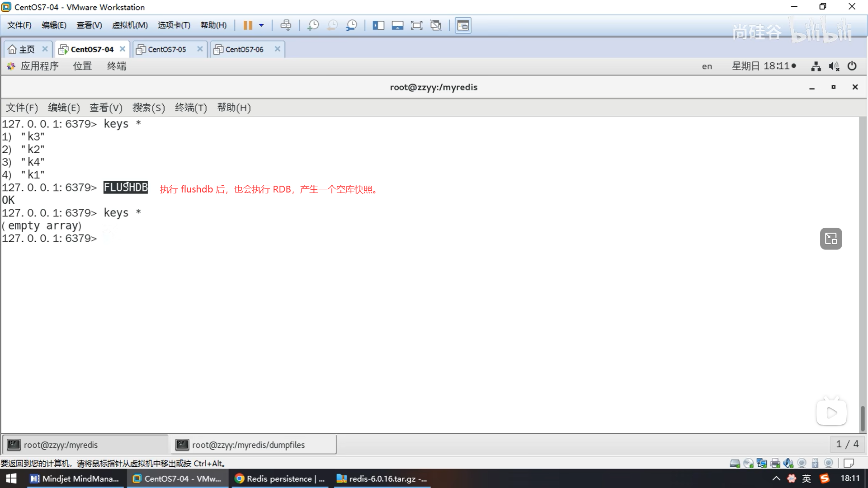Toggle the library sidebar view

pyautogui.click(x=378, y=25)
